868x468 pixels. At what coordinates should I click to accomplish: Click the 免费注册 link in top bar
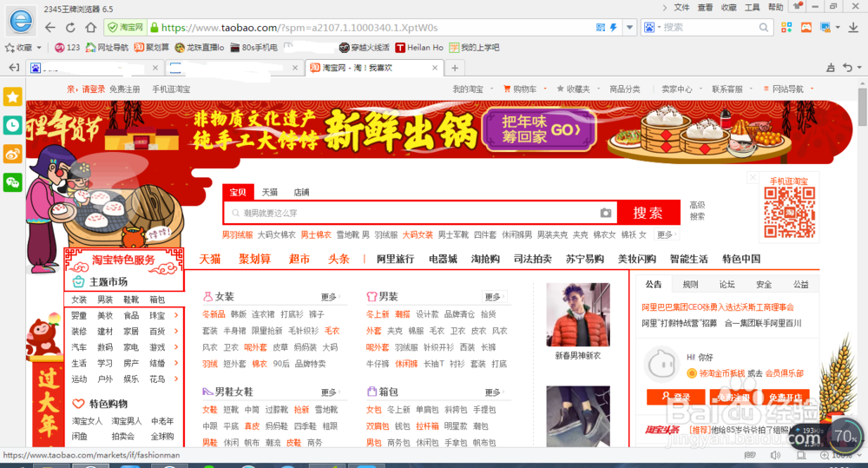click(124, 89)
